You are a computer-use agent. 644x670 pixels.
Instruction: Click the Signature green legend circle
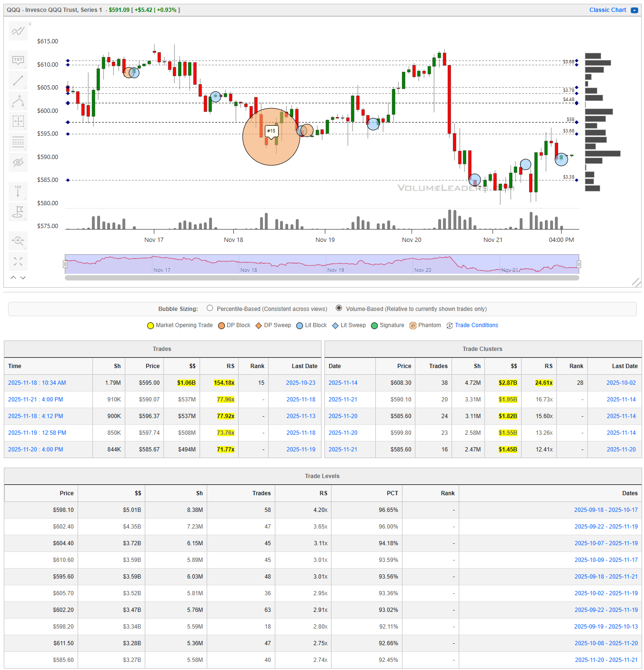(374, 326)
